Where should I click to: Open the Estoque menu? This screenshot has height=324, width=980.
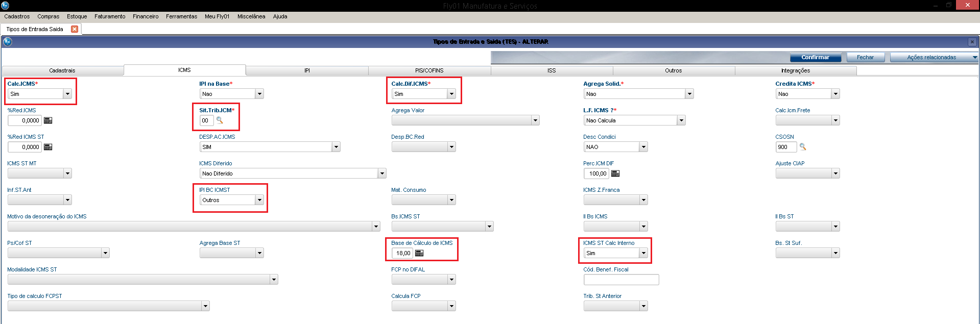77,16
